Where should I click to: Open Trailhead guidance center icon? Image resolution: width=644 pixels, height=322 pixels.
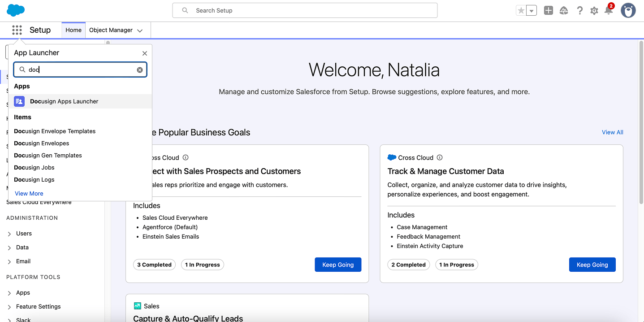coord(564,10)
